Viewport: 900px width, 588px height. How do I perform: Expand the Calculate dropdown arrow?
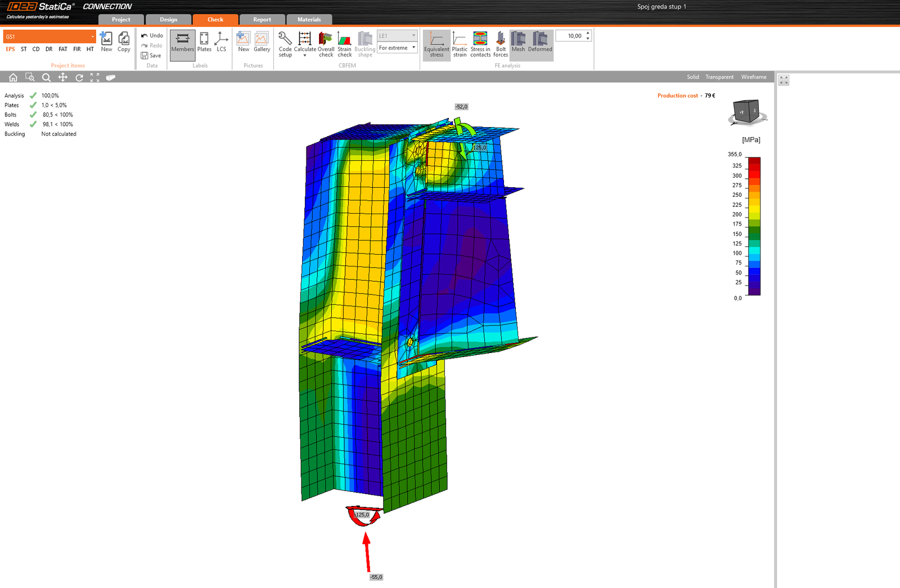305,56
